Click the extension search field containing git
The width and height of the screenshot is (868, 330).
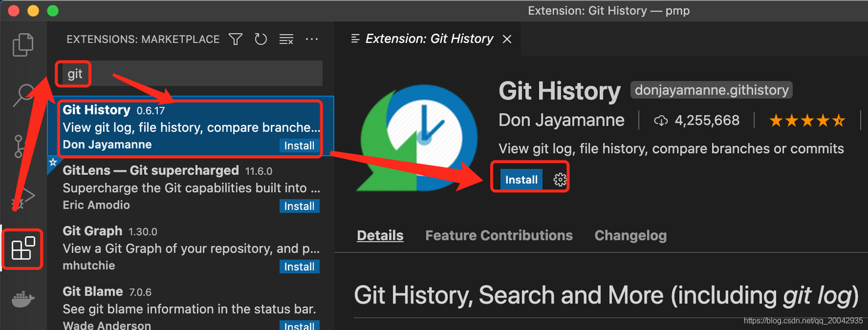click(x=188, y=73)
